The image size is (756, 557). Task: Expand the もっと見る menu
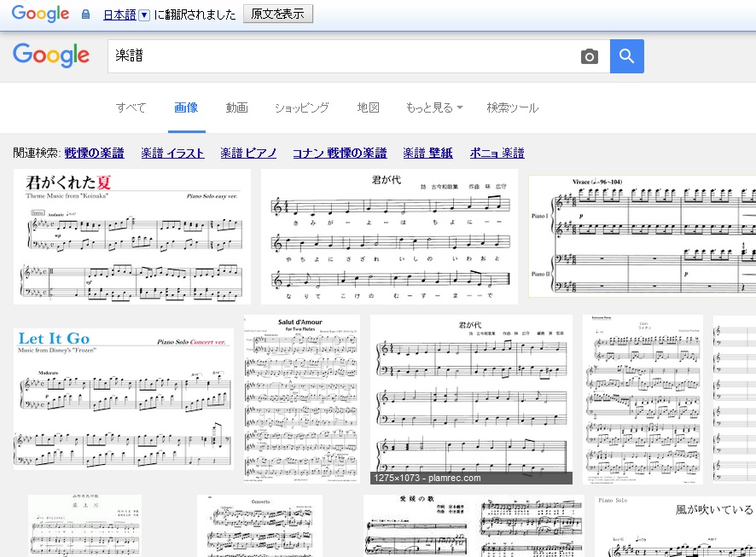click(x=434, y=107)
